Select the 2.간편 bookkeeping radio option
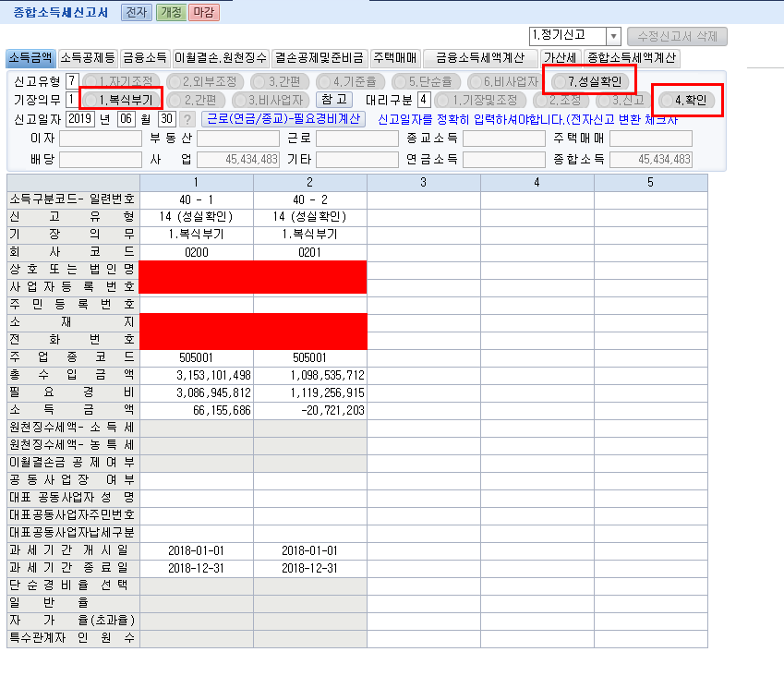The width and height of the screenshot is (784, 676). (196, 100)
